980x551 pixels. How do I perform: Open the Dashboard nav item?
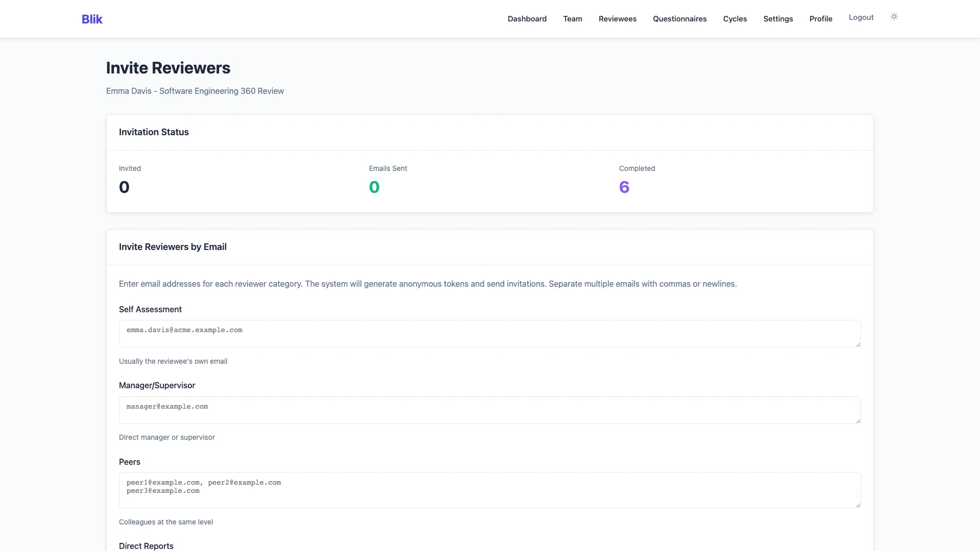click(x=527, y=19)
